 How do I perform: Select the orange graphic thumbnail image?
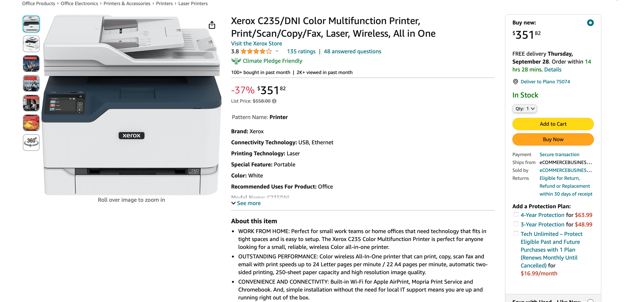pyautogui.click(x=31, y=123)
